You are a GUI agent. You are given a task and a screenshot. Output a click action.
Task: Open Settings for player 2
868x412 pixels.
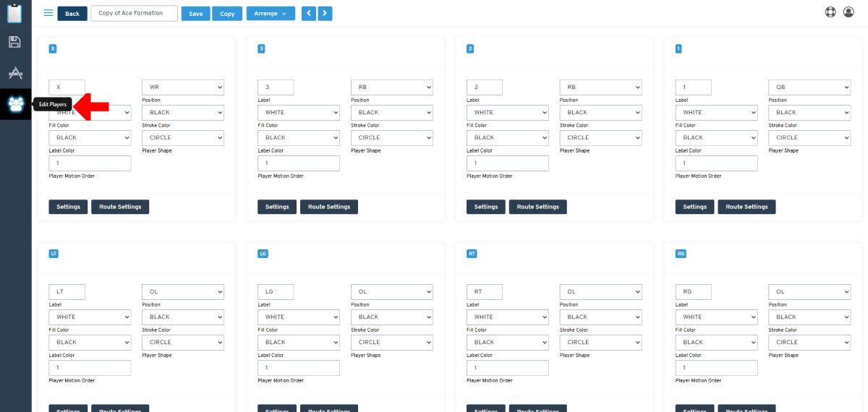[x=486, y=207]
